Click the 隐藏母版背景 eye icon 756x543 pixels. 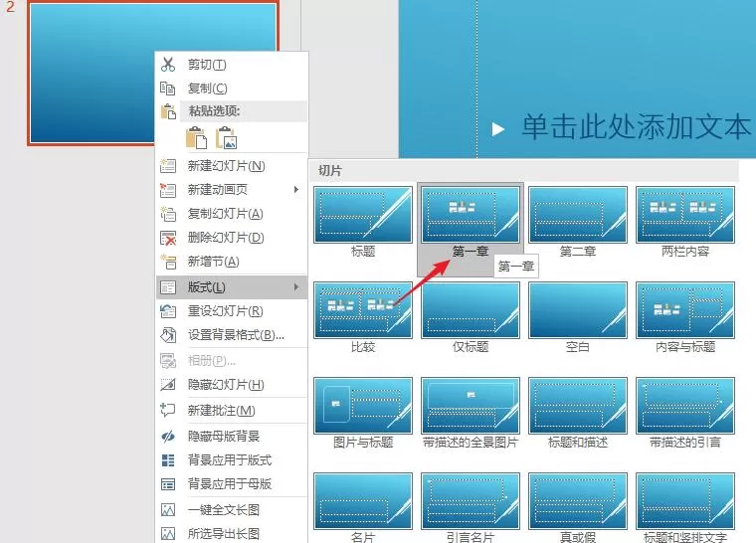click(168, 437)
